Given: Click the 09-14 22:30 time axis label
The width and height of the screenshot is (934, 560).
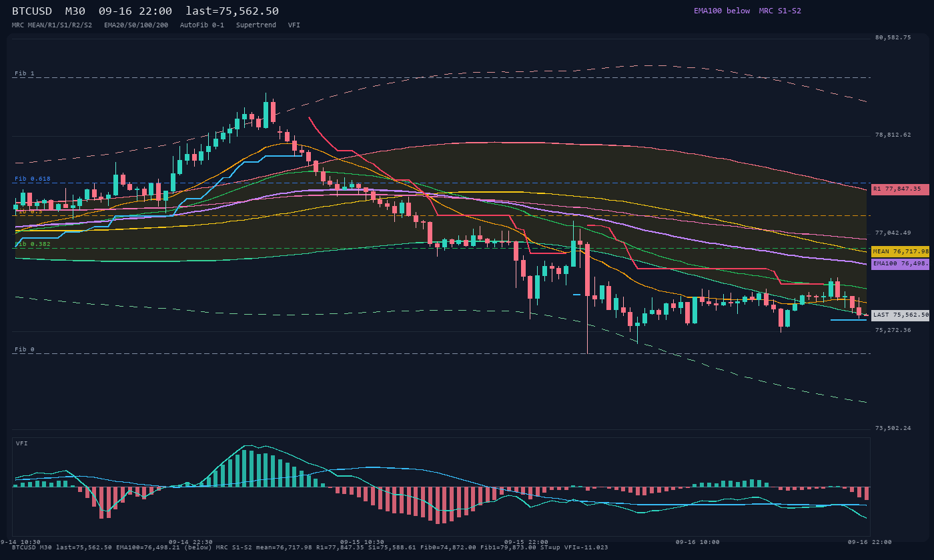Looking at the screenshot, I should 191,542.
